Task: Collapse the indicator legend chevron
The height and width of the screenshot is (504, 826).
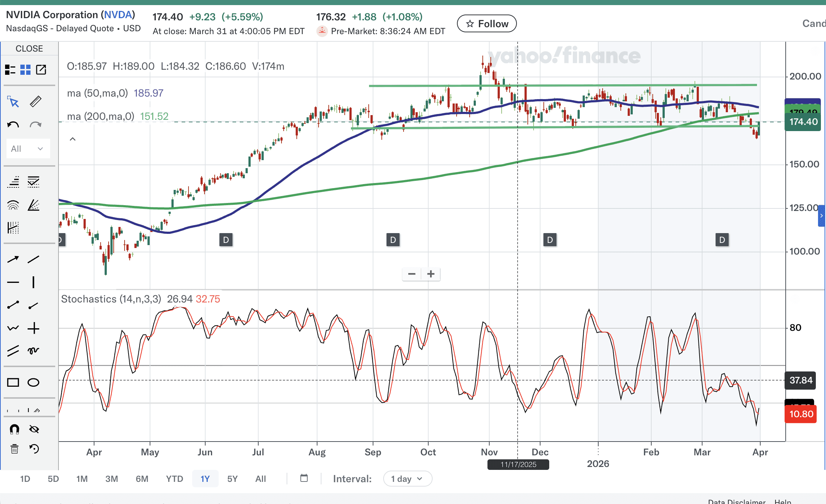Action: tap(73, 139)
